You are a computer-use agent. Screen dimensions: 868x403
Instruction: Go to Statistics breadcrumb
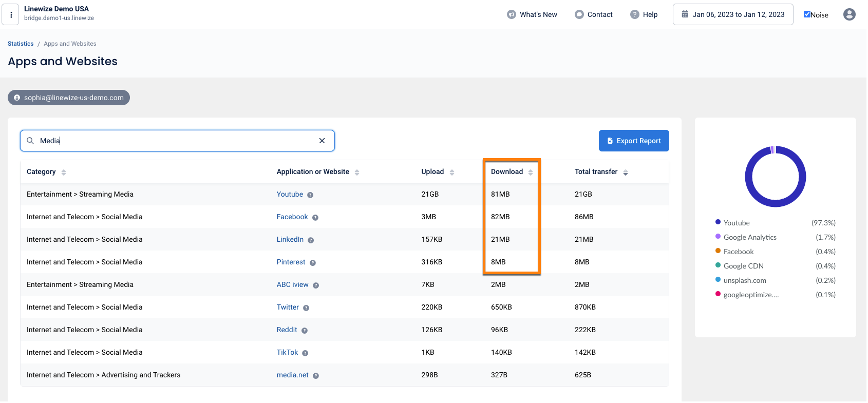[21, 44]
